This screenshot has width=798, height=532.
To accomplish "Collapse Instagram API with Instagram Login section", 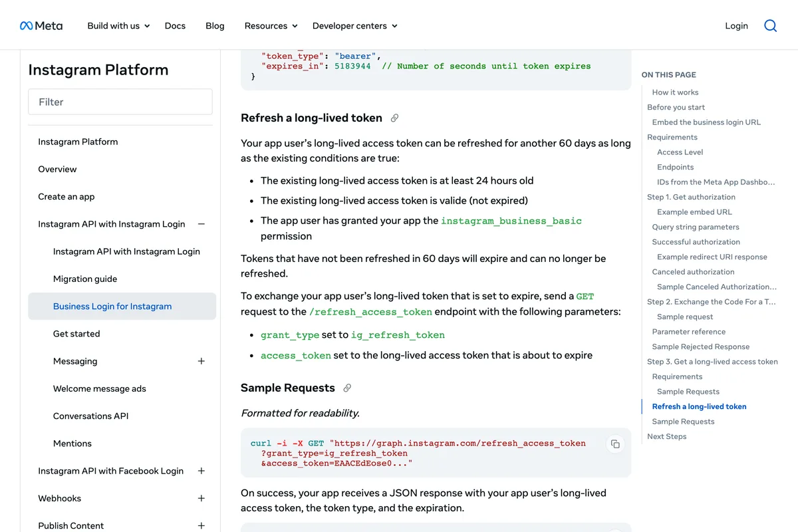I will coord(201,224).
